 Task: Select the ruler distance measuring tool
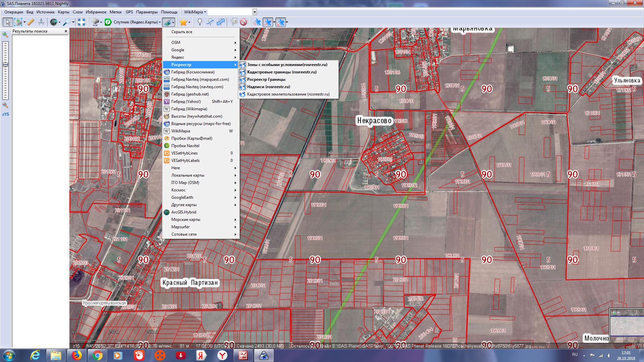tap(31, 22)
